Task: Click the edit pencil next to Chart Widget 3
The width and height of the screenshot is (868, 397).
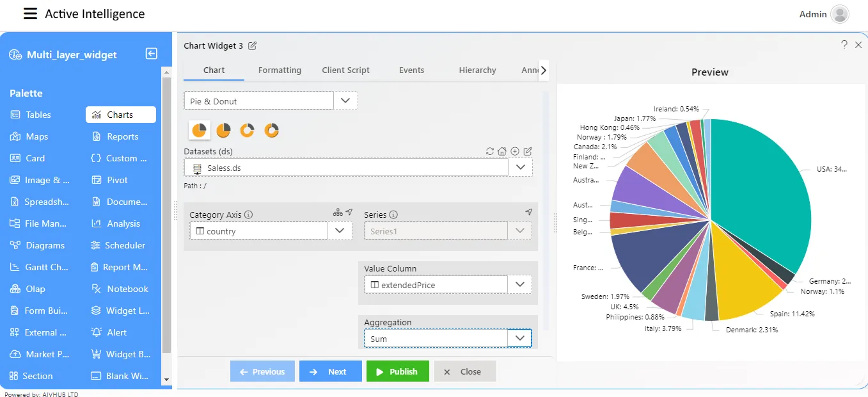Action: click(x=253, y=45)
